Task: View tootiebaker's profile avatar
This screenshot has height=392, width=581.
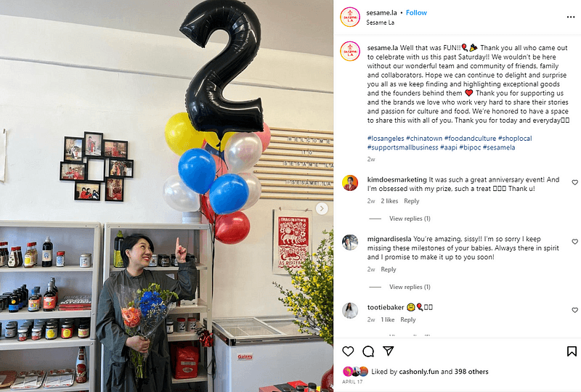Action: point(350,311)
